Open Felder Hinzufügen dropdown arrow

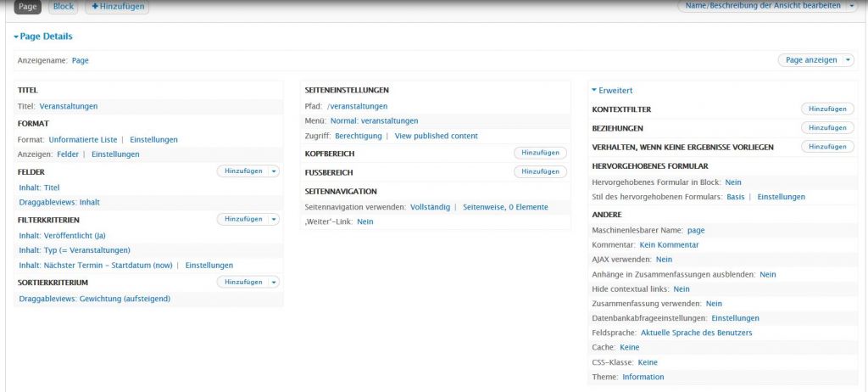273,171
